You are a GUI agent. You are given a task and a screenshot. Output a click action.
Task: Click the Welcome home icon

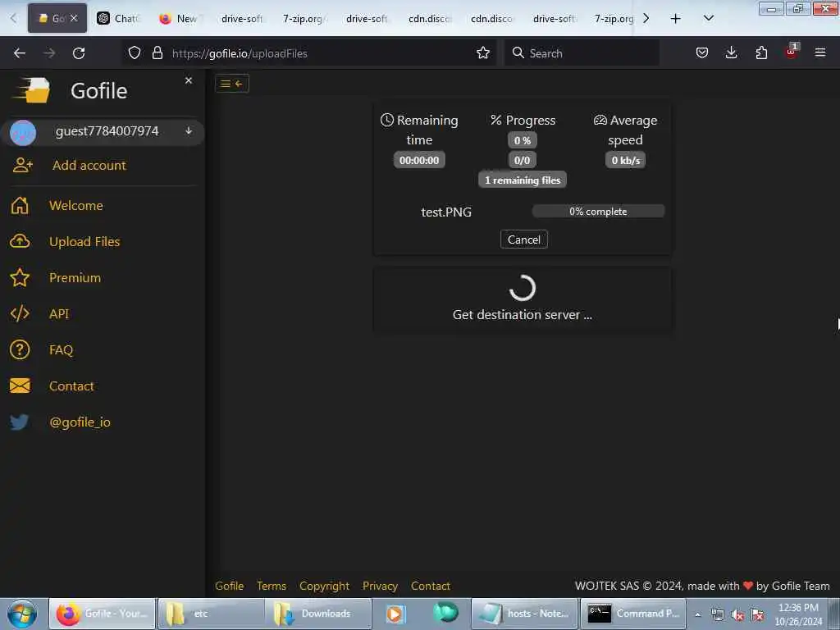(20, 206)
